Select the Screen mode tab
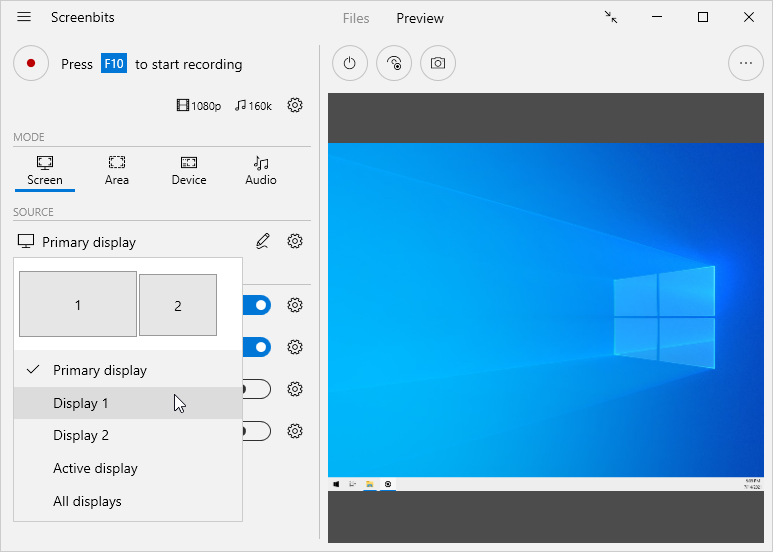Viewport: 773px width, 552px height. (45, 171)
